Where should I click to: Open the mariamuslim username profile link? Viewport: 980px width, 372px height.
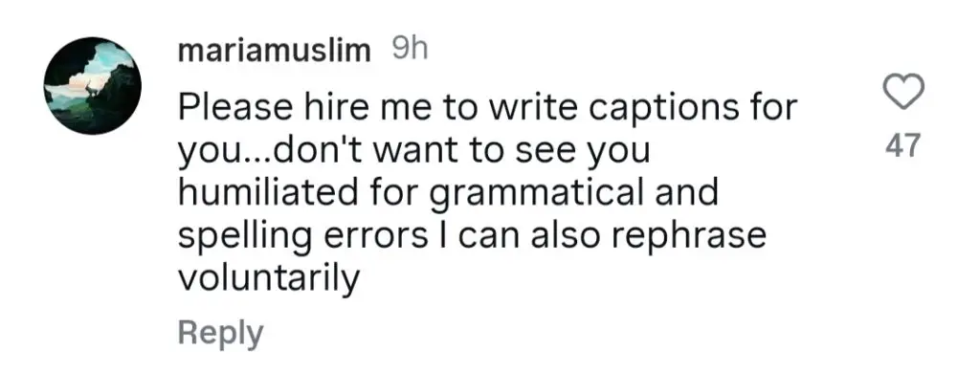(275, 51)
